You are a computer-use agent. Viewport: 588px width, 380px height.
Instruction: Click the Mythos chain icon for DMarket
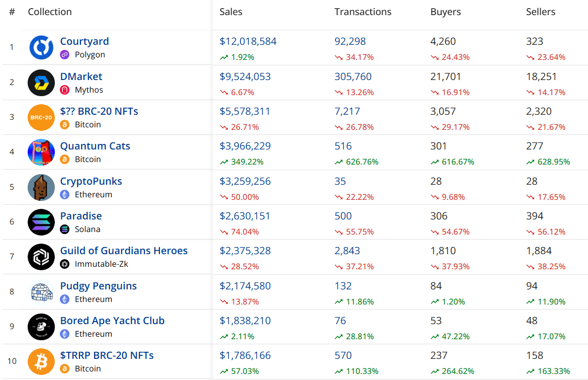coord(64,90)
